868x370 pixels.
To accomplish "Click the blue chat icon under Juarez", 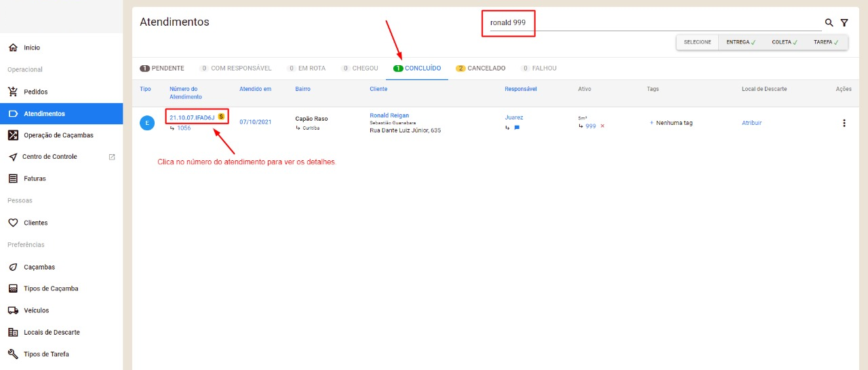I will 517,128.
